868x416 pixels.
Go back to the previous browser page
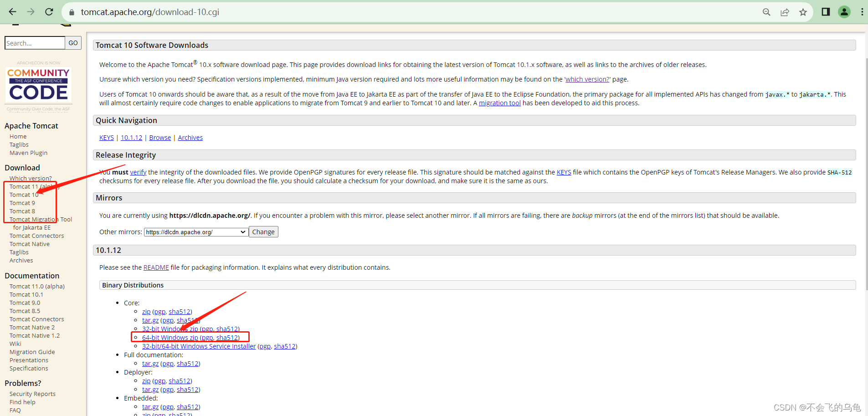pos(12,12)
